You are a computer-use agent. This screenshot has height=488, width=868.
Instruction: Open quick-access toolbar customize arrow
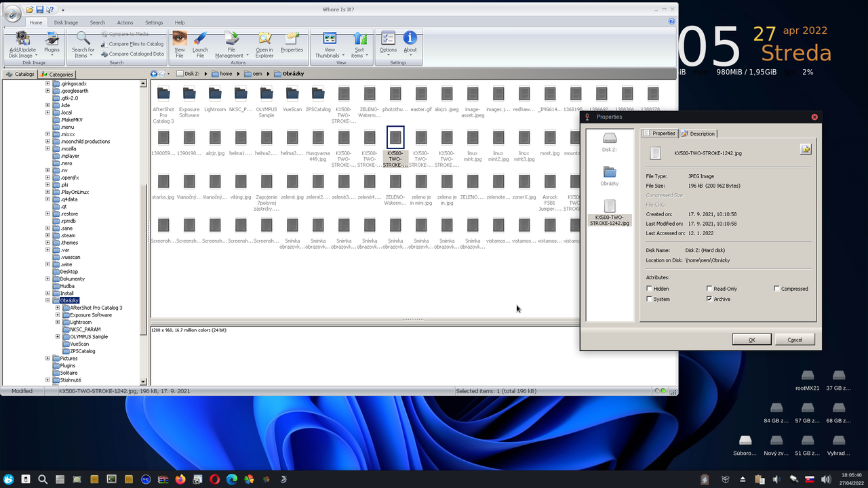(x=63, y=10)
